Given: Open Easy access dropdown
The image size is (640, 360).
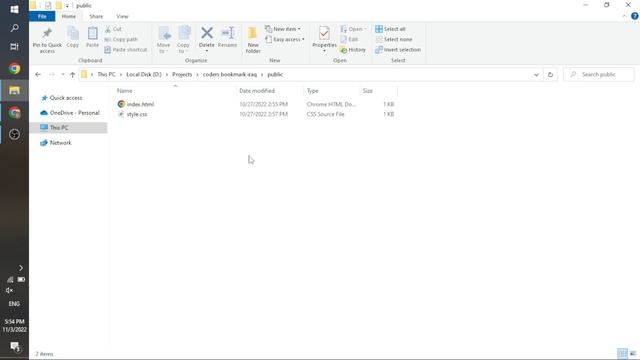Looking at the screenshot, I should pos(284,39).
